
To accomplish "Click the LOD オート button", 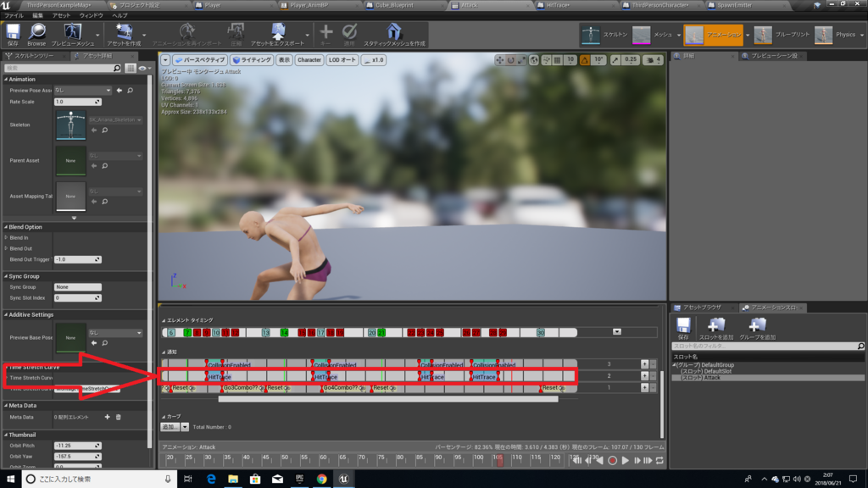I will [342, 60].
